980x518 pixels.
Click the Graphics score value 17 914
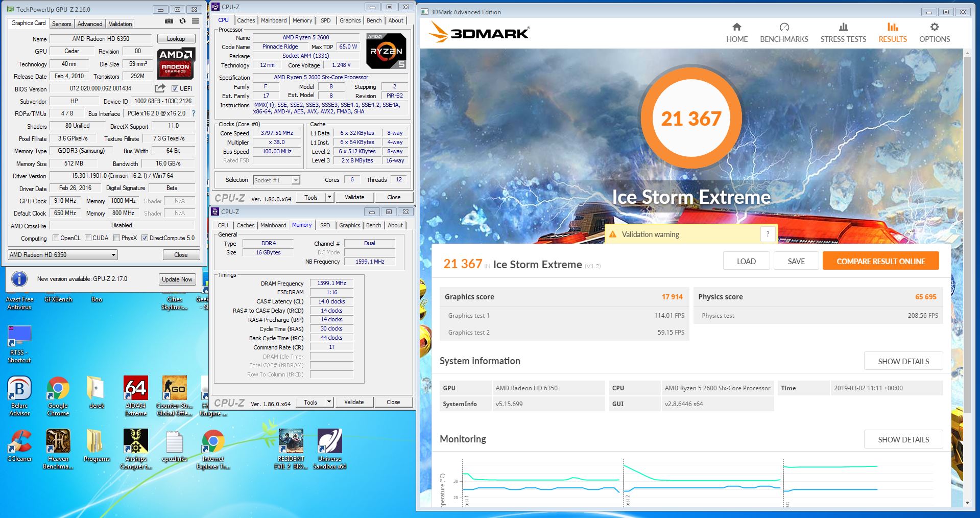[x=672, y=297]
